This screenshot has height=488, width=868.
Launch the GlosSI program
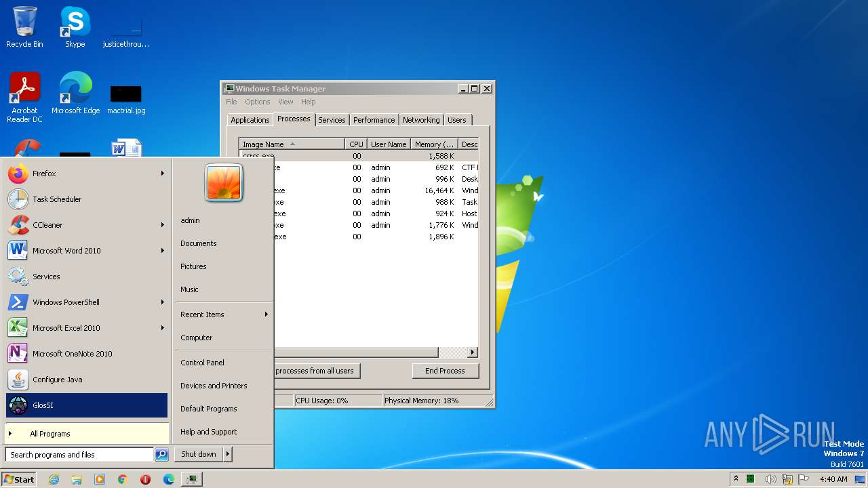(x=87, y=405)
